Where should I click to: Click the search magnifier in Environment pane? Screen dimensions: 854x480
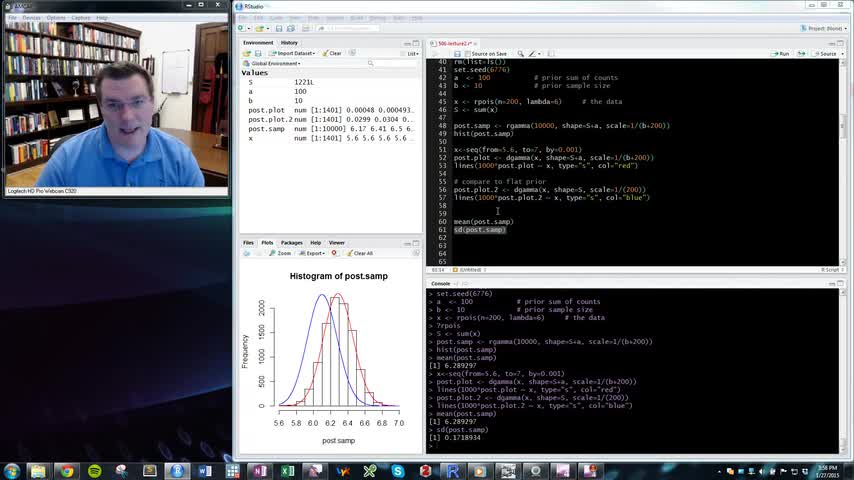pyautogui.click(x=370, y=64)
